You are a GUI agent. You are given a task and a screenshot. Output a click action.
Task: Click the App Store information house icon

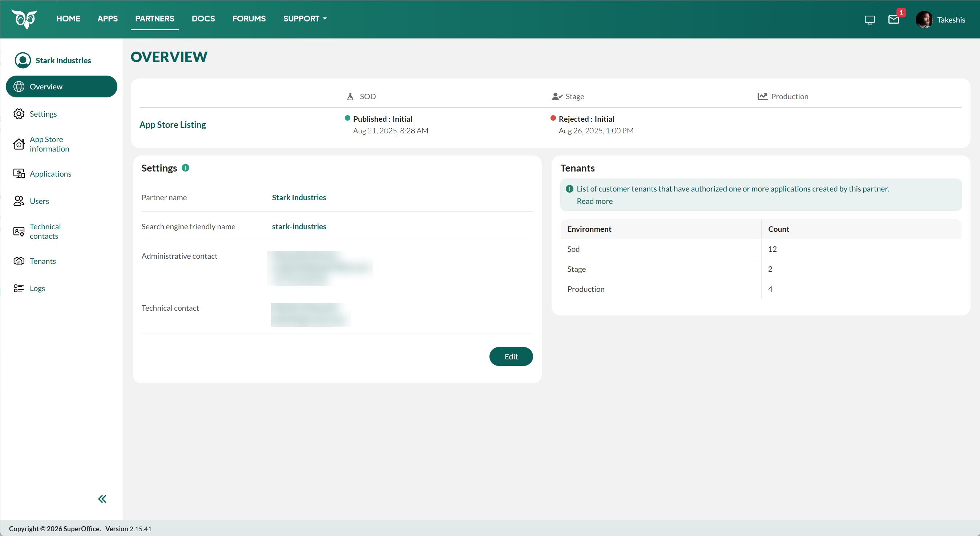[19, 144]
